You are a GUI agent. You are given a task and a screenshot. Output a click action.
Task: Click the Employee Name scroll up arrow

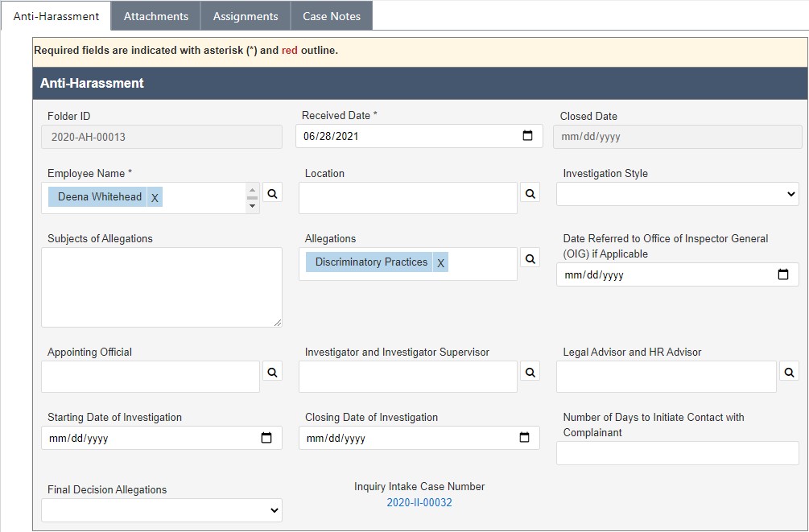click(252, 190)
